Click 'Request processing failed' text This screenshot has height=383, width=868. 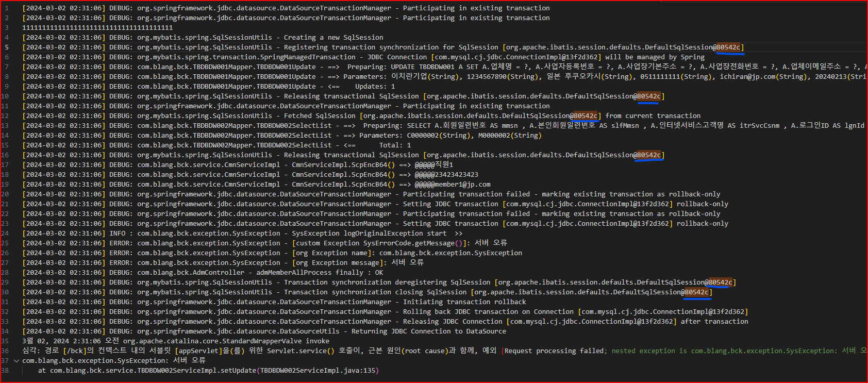(x=554, y=351)
